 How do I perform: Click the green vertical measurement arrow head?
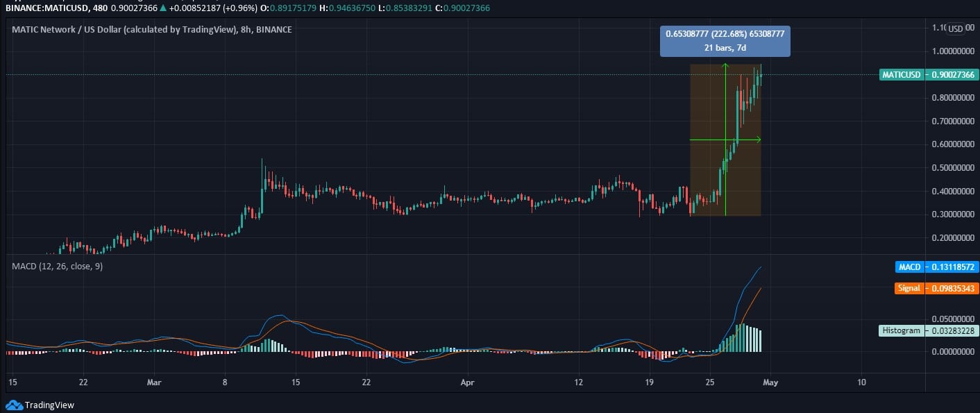tap(725, 67)
